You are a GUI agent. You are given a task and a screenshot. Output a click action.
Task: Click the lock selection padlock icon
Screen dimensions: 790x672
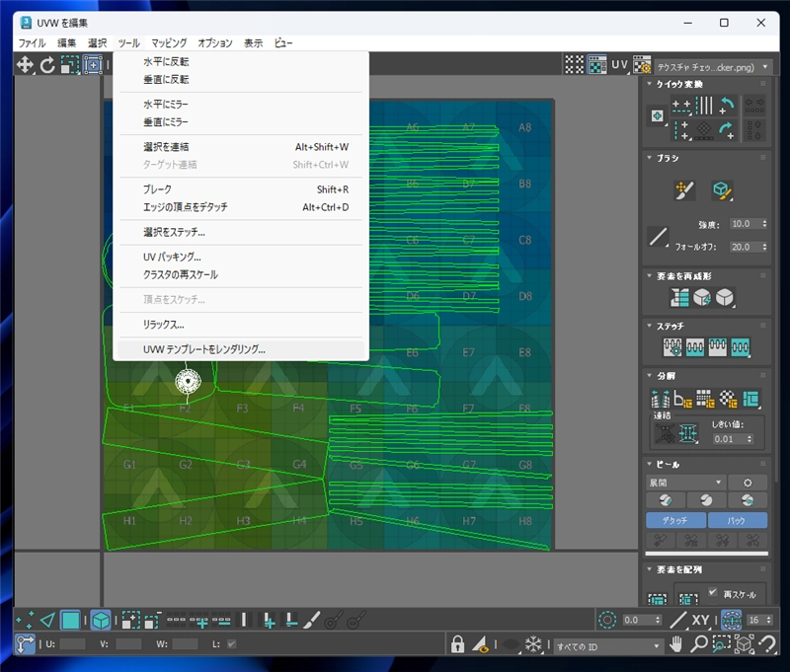click(x=457, y=644)
